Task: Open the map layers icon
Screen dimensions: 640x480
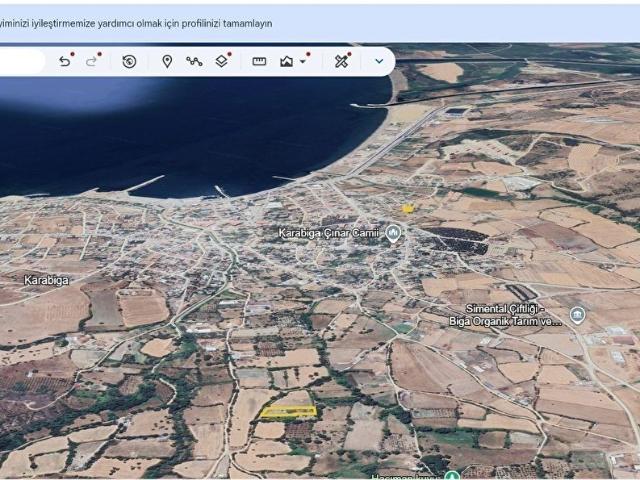Action: pyautogui.click(x=221, y=62)
